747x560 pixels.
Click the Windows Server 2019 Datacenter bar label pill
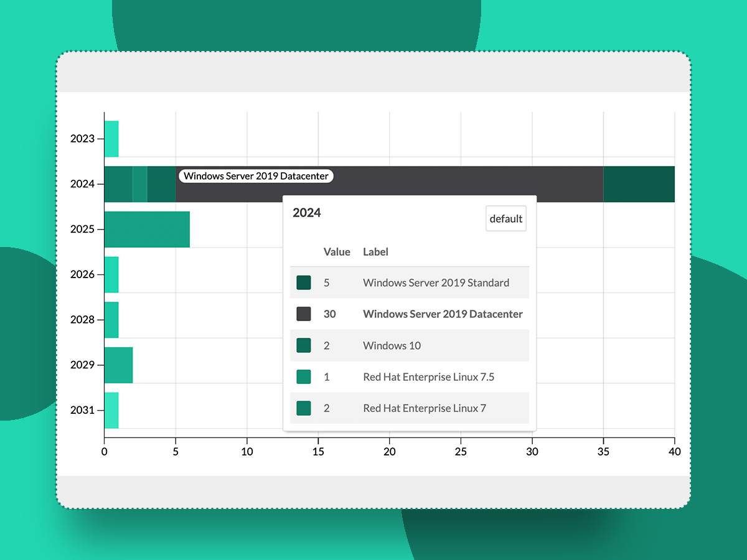coord(256,176)
